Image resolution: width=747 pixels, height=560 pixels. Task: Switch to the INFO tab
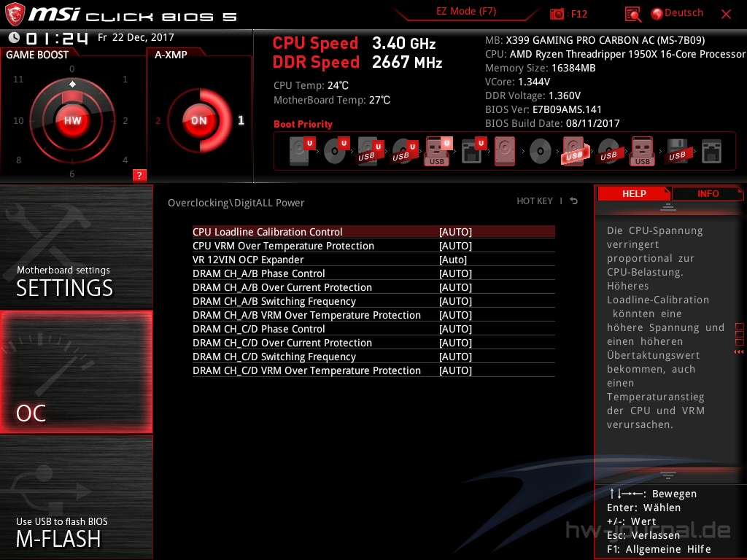[x=708, y=193]
